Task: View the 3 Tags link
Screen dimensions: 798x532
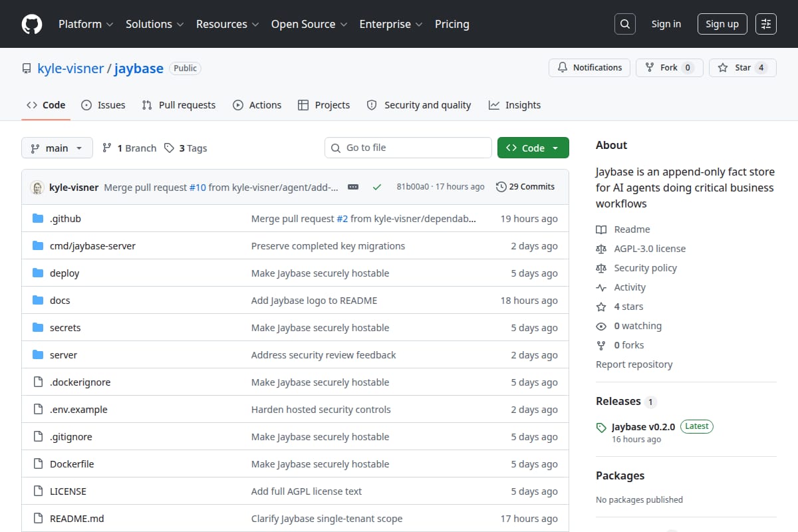Action: point(186,148)
